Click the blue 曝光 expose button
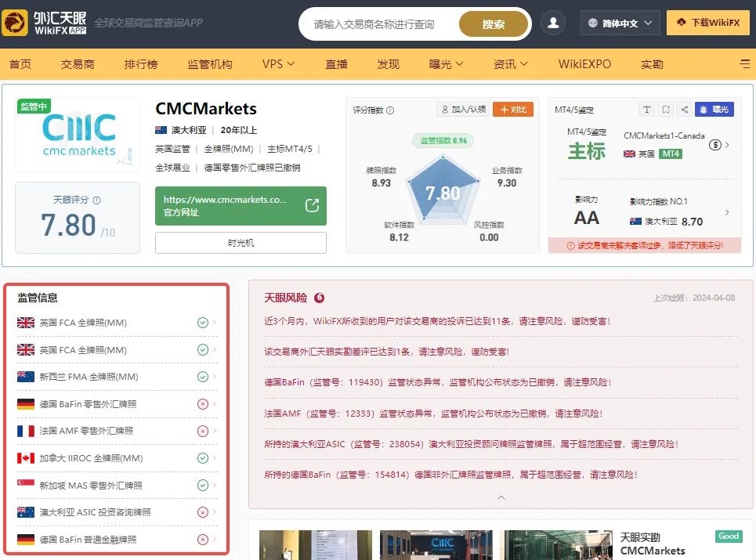Screen dimensions: 756x560 point(714,110)
